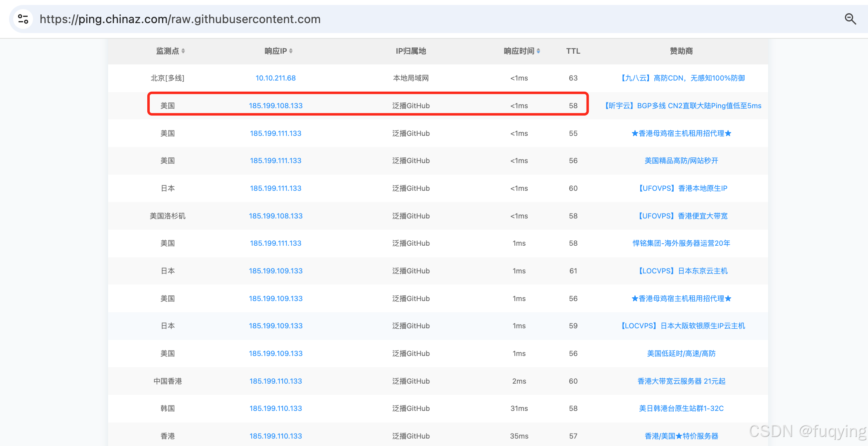
Task: Open 185.199.109.133 link in TTL 59 row
Action: click(276, 326)
